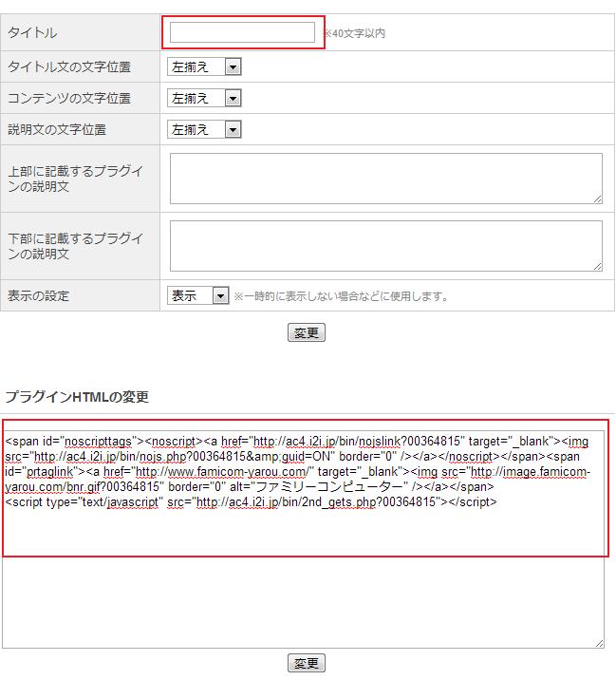Screen dimensions: 616x680
Task: Open the コンテンツの文字位置 dropdown
Action: pos(204,99)
